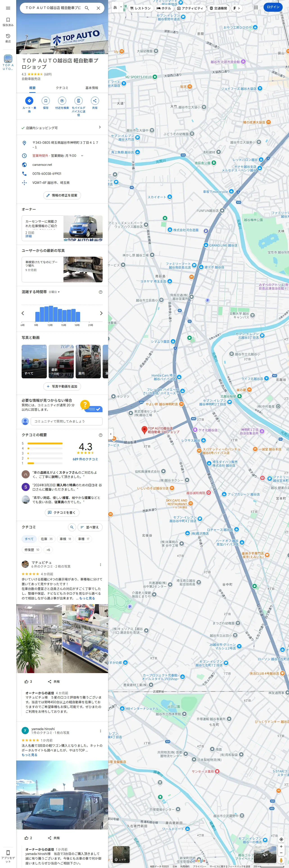Open the Latest (最新) photos thumbnail

(x=61, y=362)
